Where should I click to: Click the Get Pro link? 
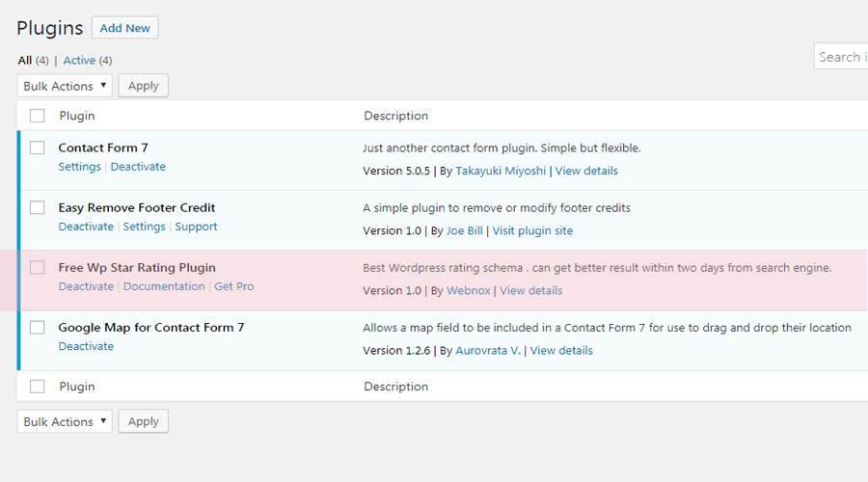tap(233, 286)
